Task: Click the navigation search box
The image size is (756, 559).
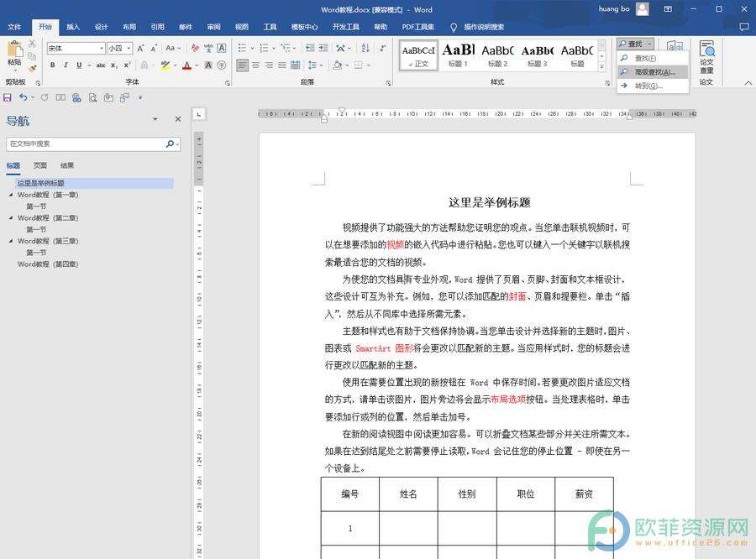Action: pos(86,144)
